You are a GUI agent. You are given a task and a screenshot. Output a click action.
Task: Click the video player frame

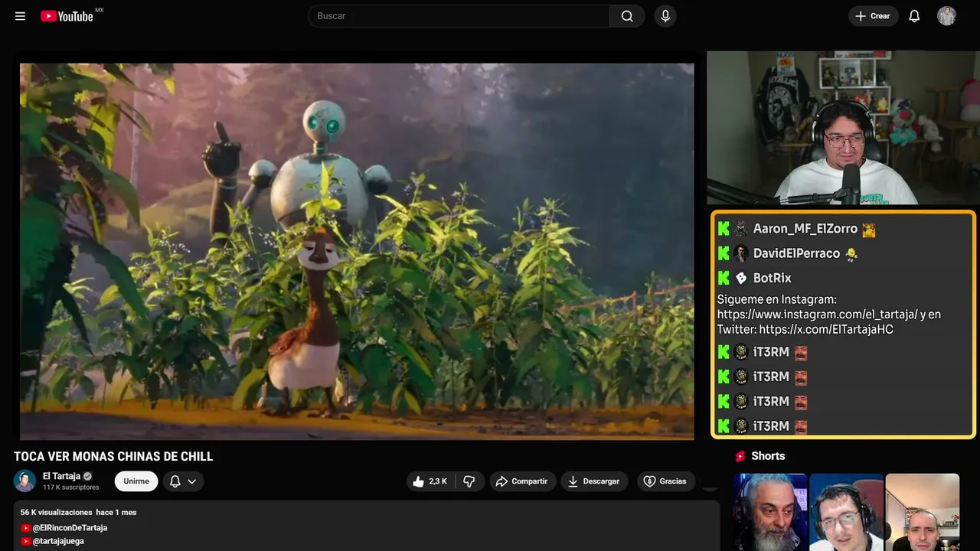click(x=357, y=252)
